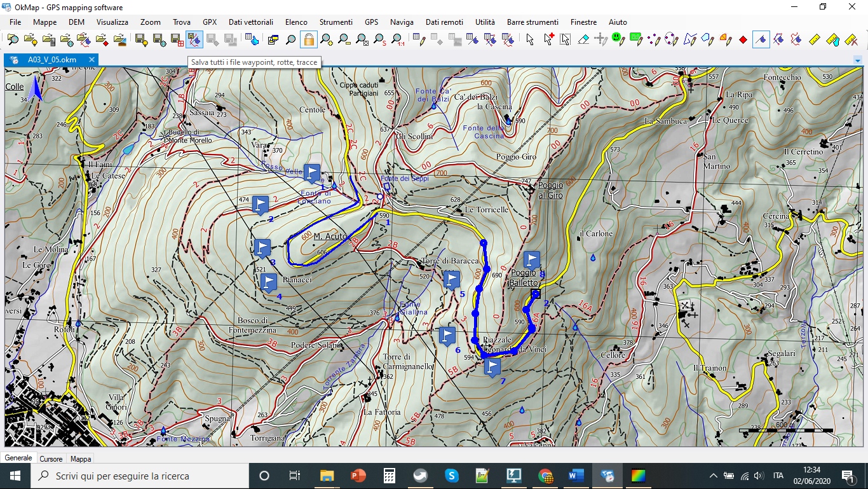Screen dimensions: 868x489
Task: Click the open folder with lightbulb icon
Action: 31,40
